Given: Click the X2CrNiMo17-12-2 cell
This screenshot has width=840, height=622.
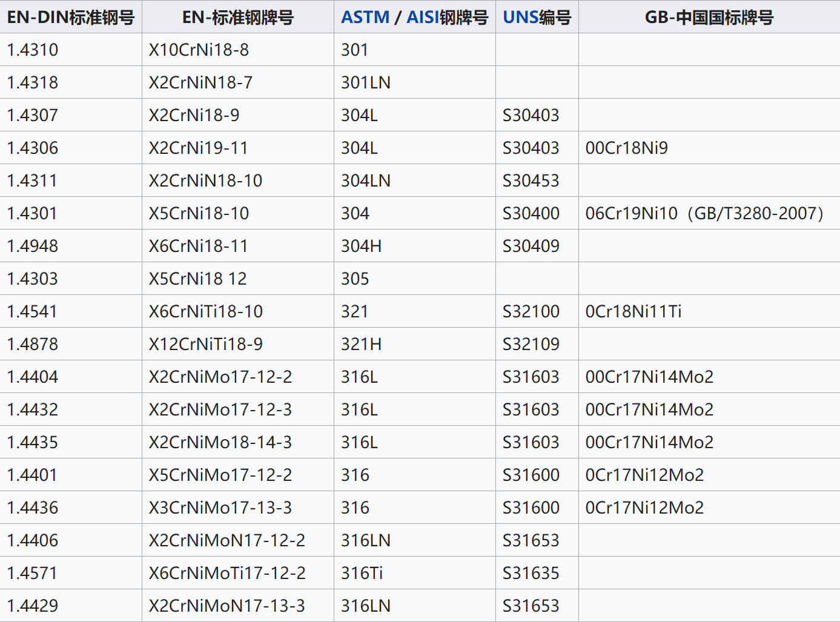Looking at the screenshot, I should (x=220, y=377).
